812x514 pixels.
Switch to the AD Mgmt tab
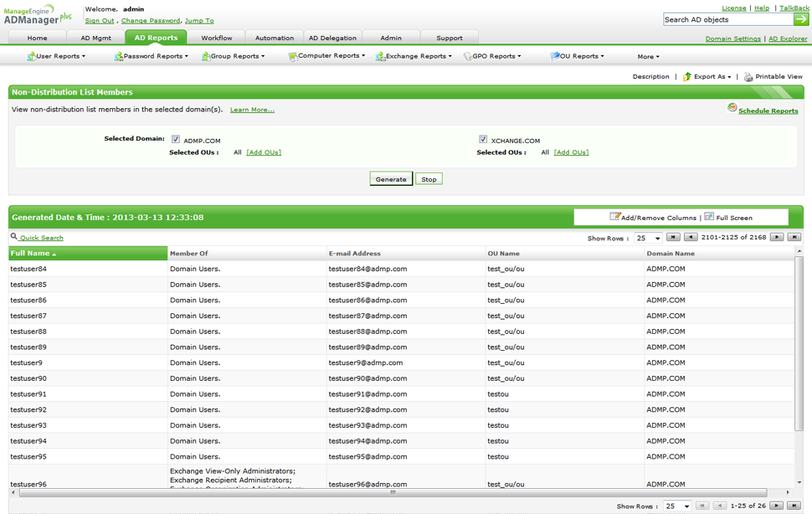point(96,38)
